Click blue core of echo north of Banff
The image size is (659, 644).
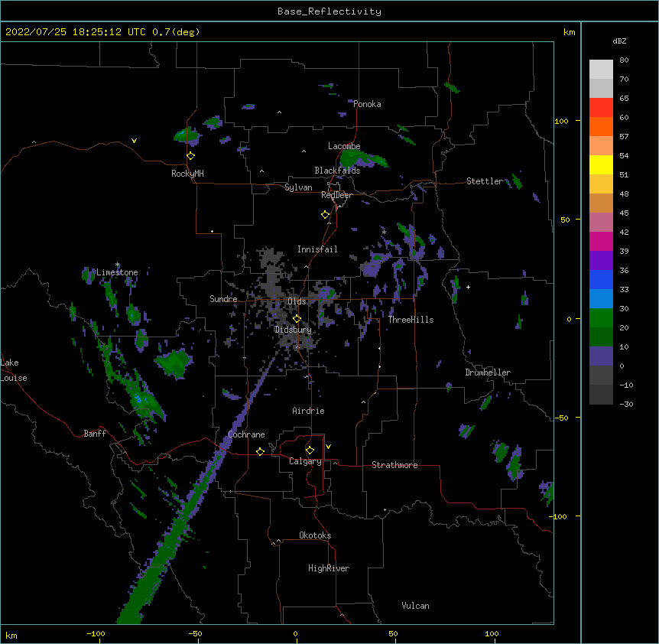(x=138, y=398)
